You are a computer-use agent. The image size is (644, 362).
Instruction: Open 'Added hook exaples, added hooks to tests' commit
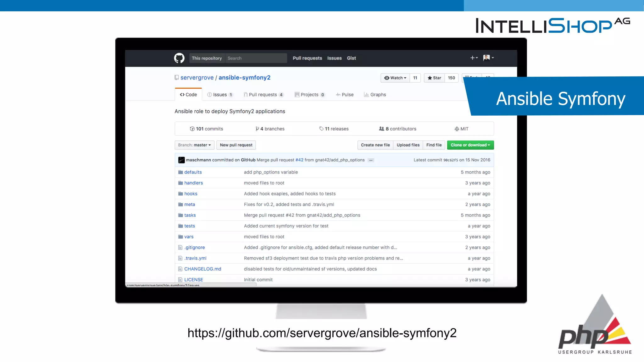(x=290, y=194)
